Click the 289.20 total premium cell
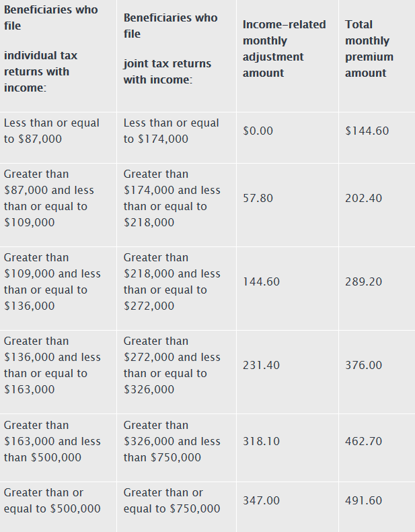 click(363, 281)
